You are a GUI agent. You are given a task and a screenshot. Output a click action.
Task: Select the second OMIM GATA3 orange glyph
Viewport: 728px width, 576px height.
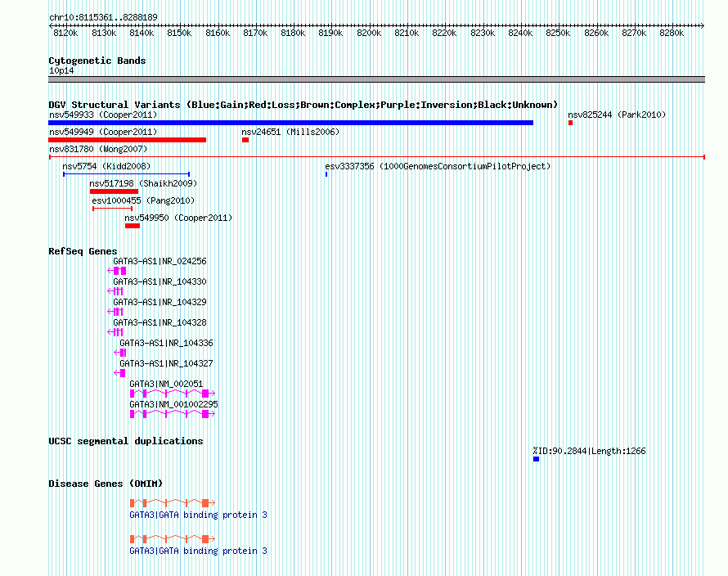coord(173,539)
